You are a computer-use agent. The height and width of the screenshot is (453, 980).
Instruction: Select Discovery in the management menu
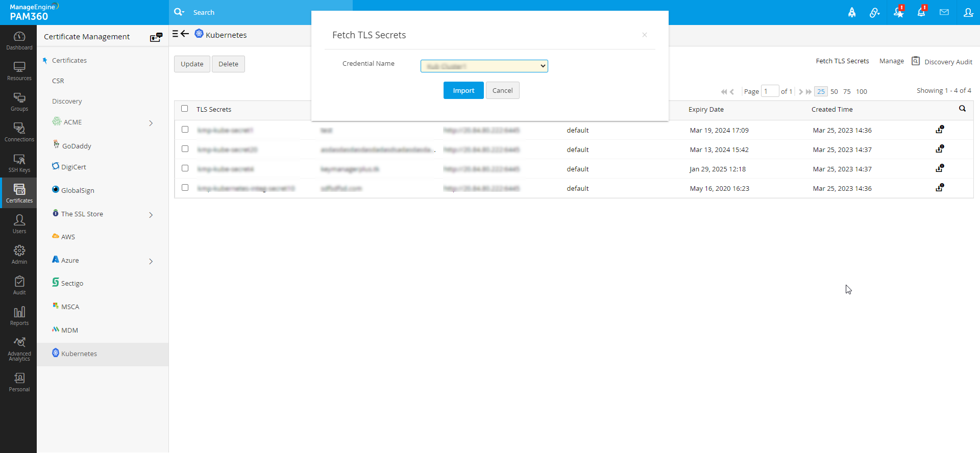pyautogui.click(x=67, y=101)
